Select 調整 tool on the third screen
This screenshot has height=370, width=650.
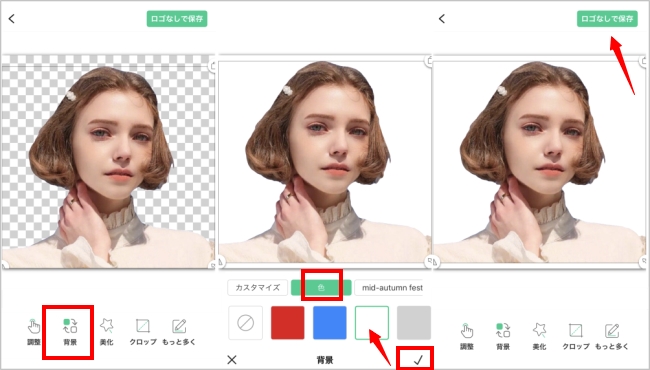pos(467,336)
